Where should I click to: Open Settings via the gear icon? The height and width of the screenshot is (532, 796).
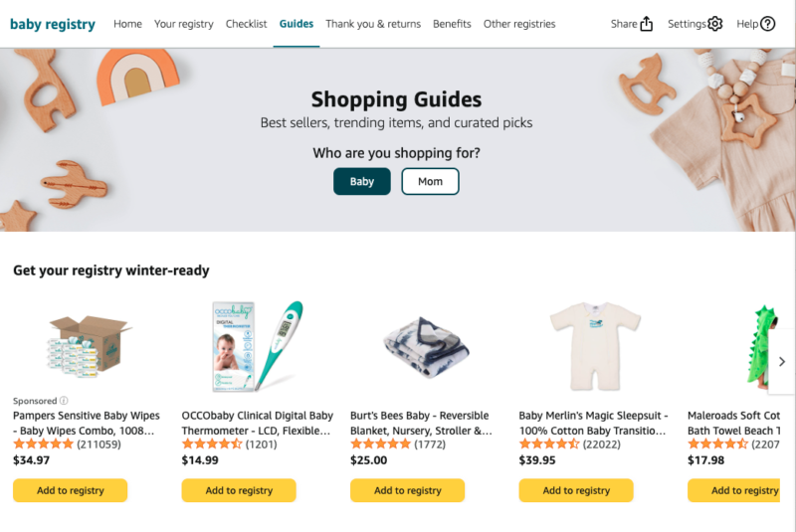715,24
